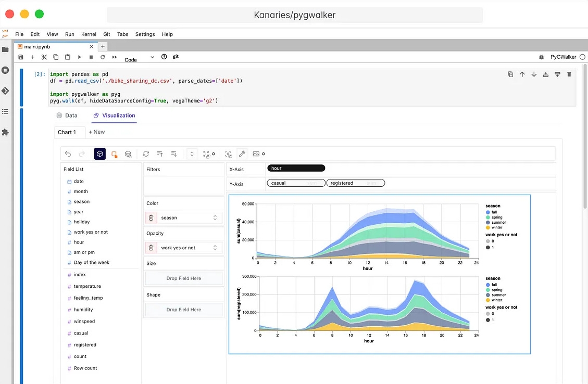The image size is (588, 384).
Task: Click the transpose axes icon
Action: coord(146,154)
